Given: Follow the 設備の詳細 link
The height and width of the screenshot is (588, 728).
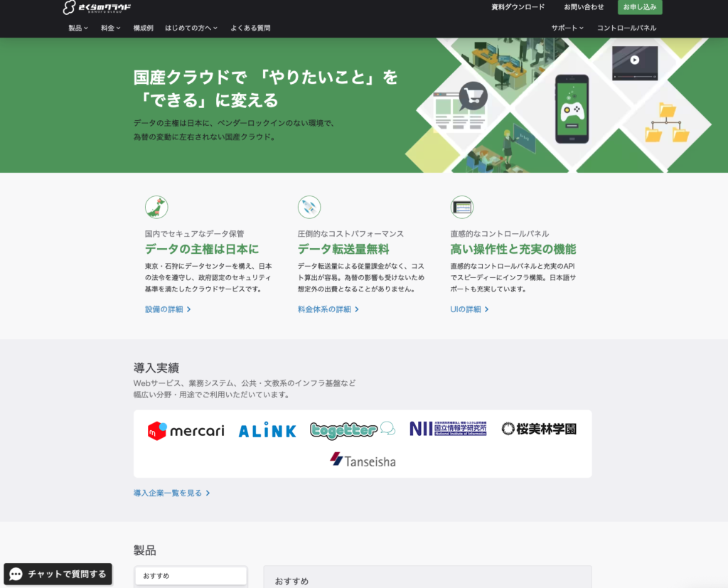Looking at the screenshot, I should tap(168, 309).
